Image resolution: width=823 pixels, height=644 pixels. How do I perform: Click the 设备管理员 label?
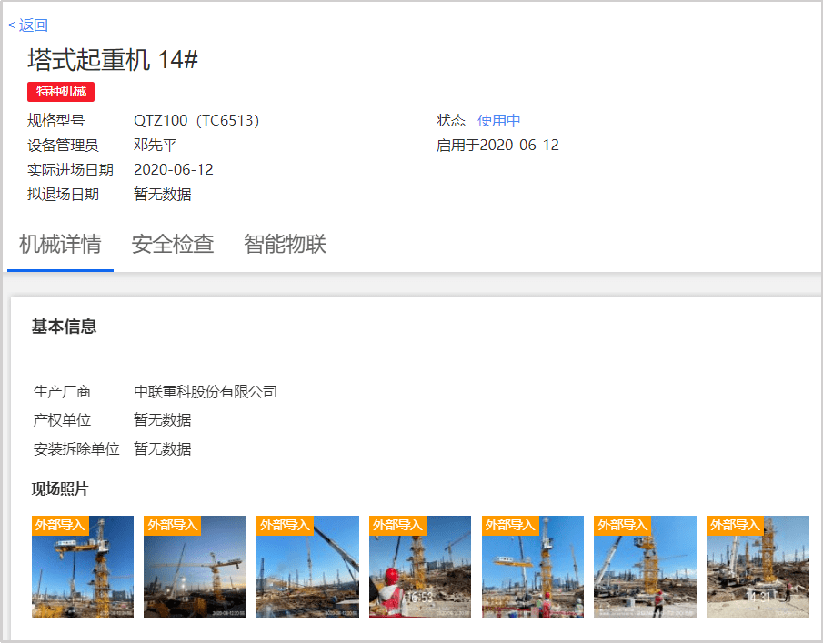63,145
